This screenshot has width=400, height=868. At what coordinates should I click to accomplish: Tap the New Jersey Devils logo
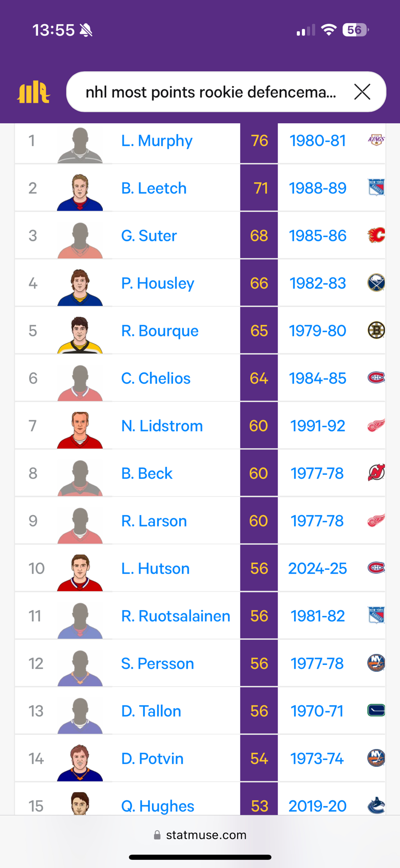coord(376,473)
